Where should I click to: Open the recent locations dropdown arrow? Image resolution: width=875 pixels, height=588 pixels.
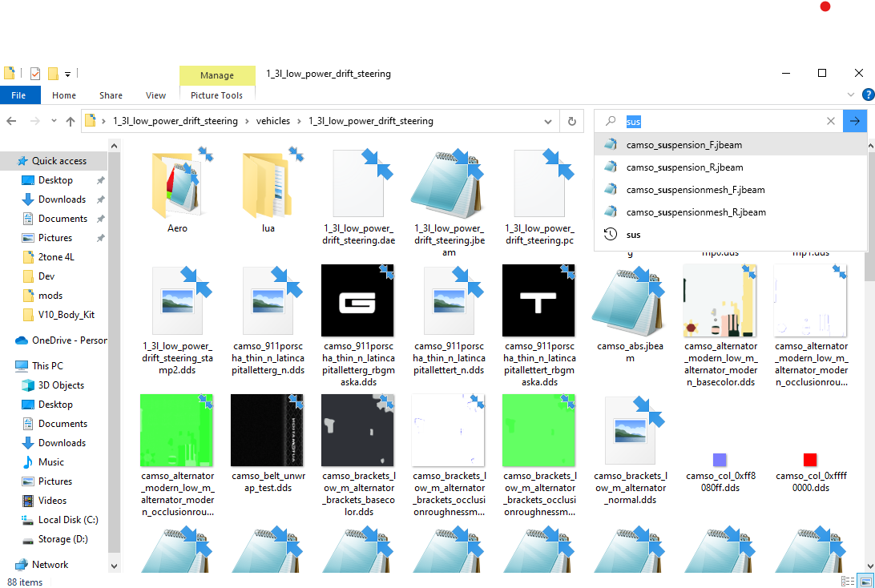pyautogui.click(x=54, y=120)
